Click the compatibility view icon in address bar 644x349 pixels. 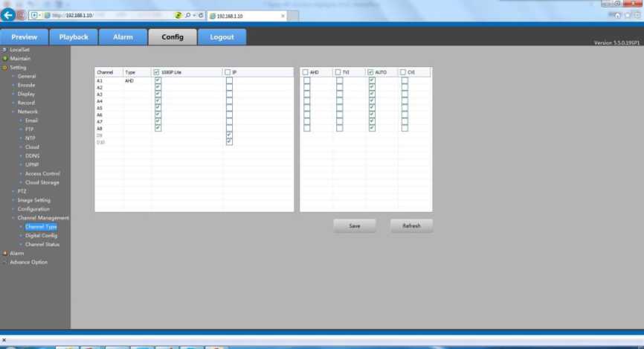pos(178,15)
